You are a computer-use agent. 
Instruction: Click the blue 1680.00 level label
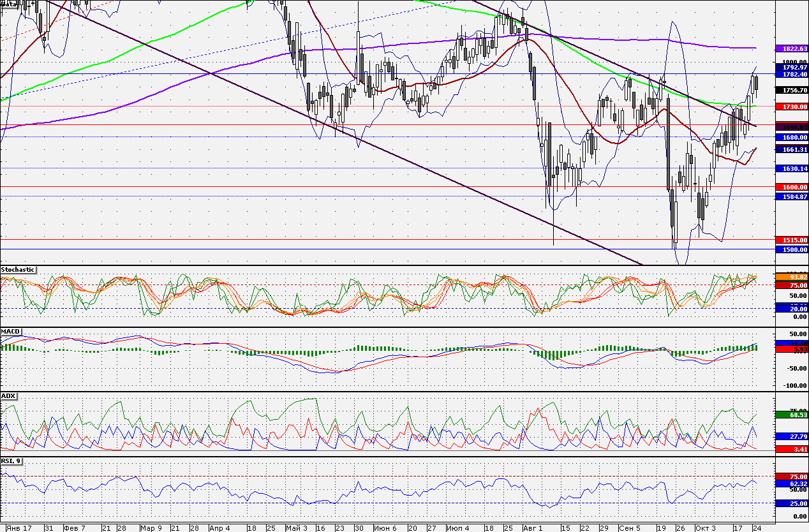coord(791,137)
